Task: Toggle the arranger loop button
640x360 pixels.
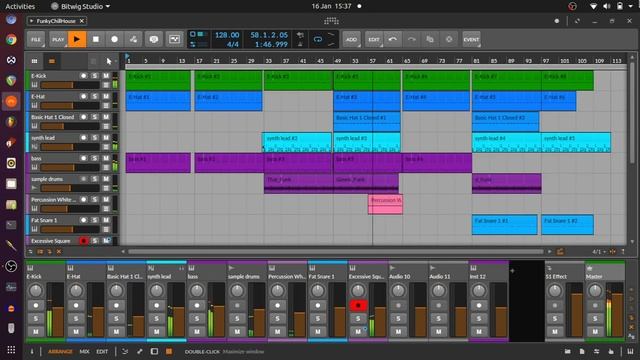Action: [x=318, y=39]
